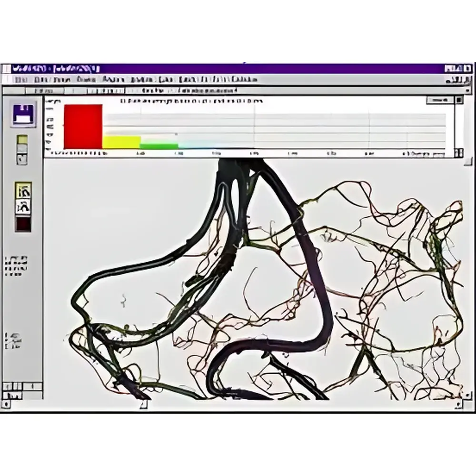Select the yellow-highlighted root analysis icon
476x476 pixels.
tap(23, 191)
